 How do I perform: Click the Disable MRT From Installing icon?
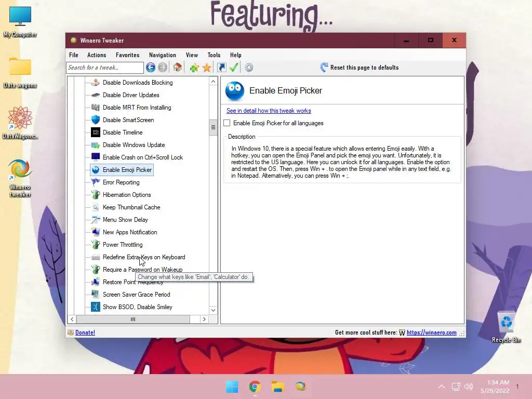[96, 108]
